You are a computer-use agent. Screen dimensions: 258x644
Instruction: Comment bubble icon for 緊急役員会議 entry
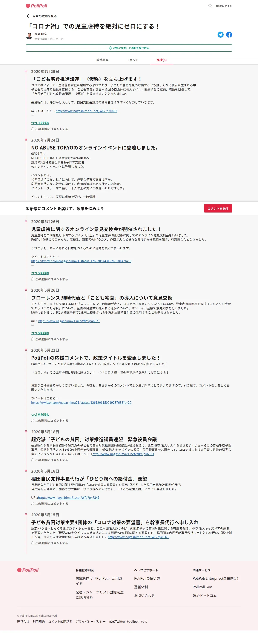tap(32, 460)
